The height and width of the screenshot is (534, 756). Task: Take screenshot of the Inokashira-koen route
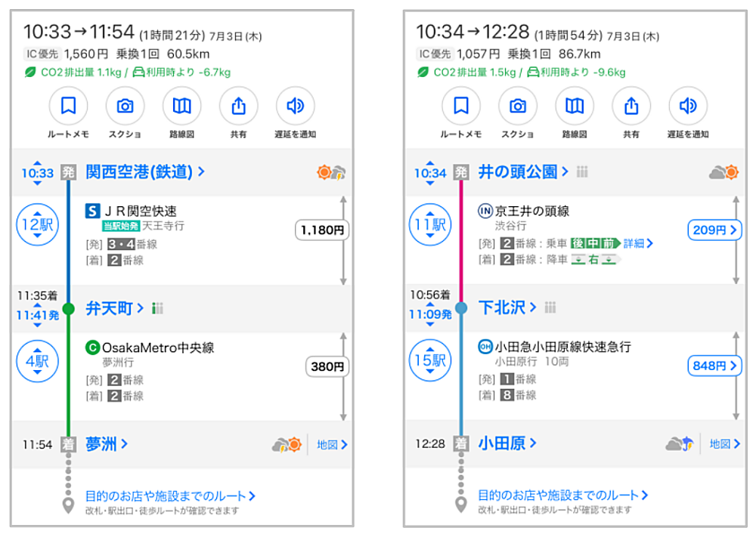(x=518, y=106)
